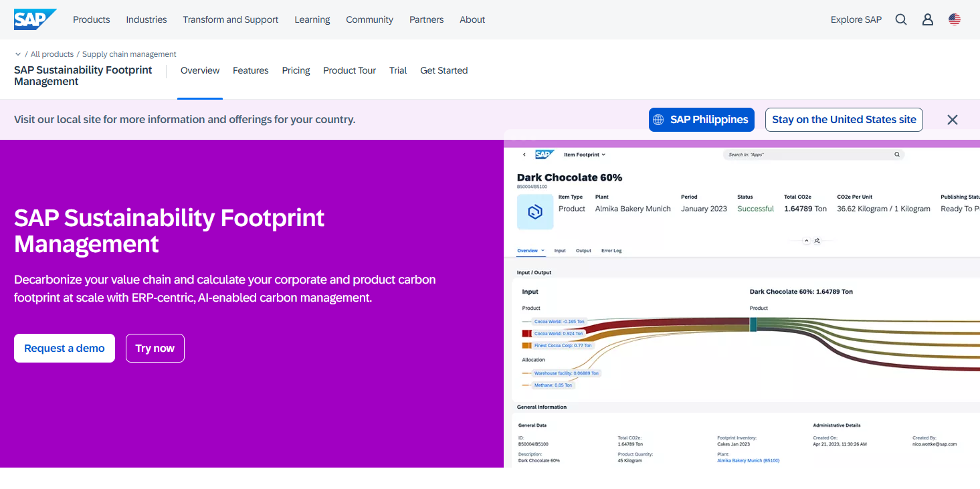
Task: Switch to the Get Started tab
Action: click(444, 70)
